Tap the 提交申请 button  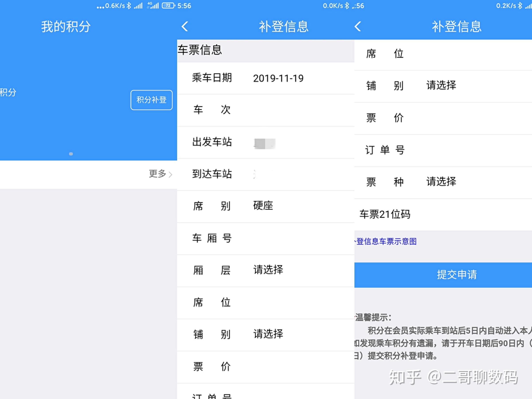[443, 275]
